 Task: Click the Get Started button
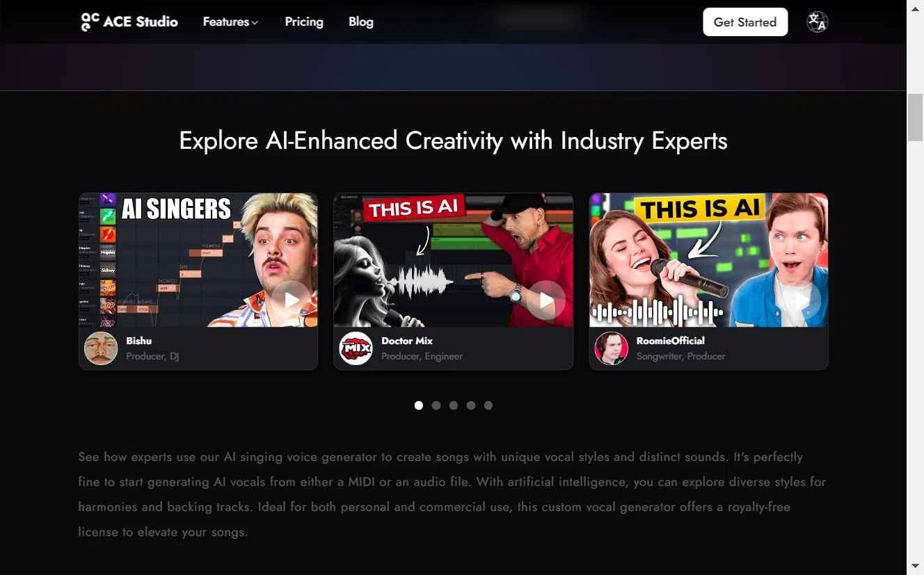coord(745,22)
